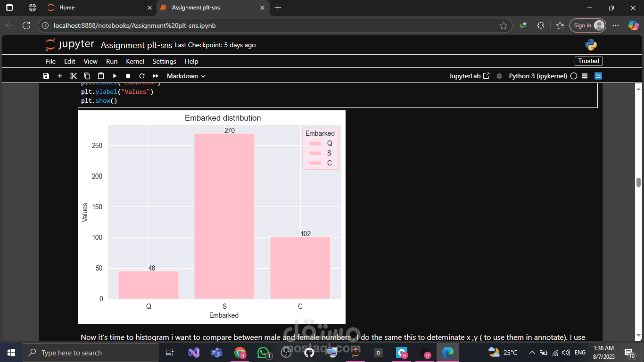644x362 pixels.
Task: Open the browser tab actions dropdown
Action: tap(9, 8)
